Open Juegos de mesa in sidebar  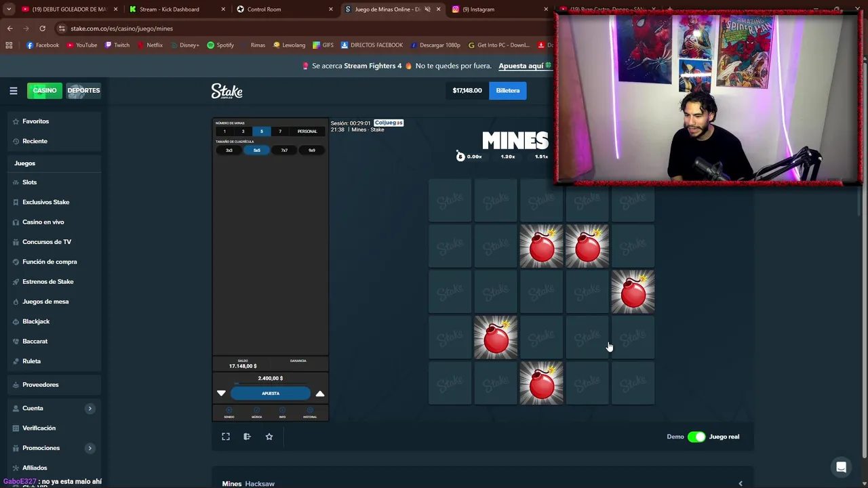(54, 302)
